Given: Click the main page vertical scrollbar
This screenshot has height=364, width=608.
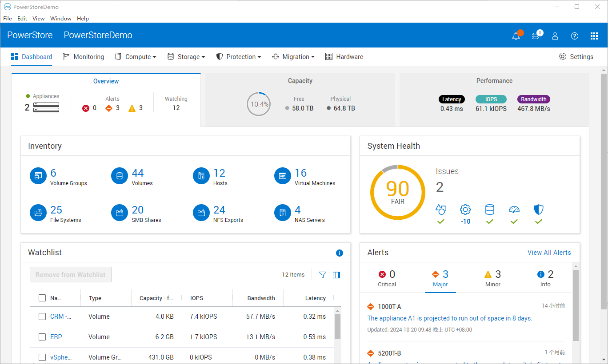Looking at the screenshot, I should click(604, 191).
